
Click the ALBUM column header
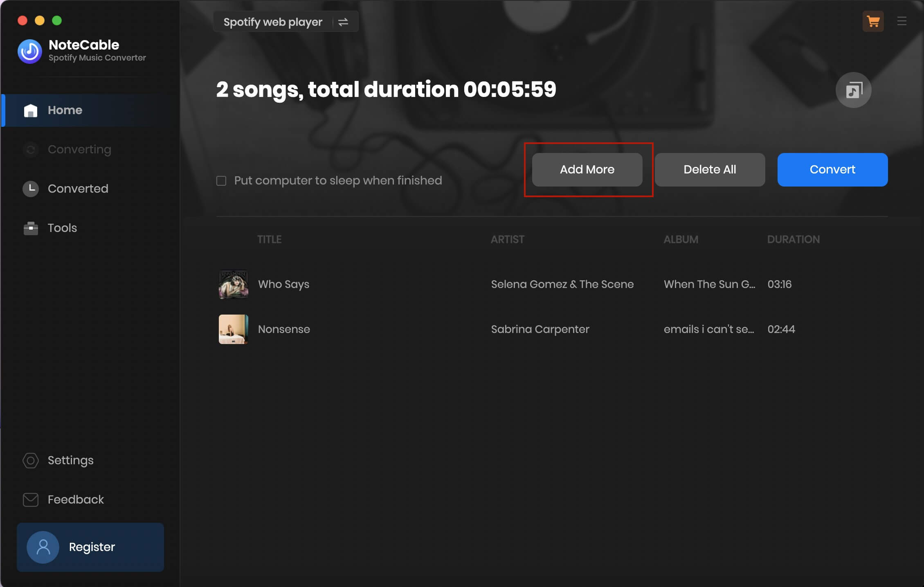click(x=681, y=239)
